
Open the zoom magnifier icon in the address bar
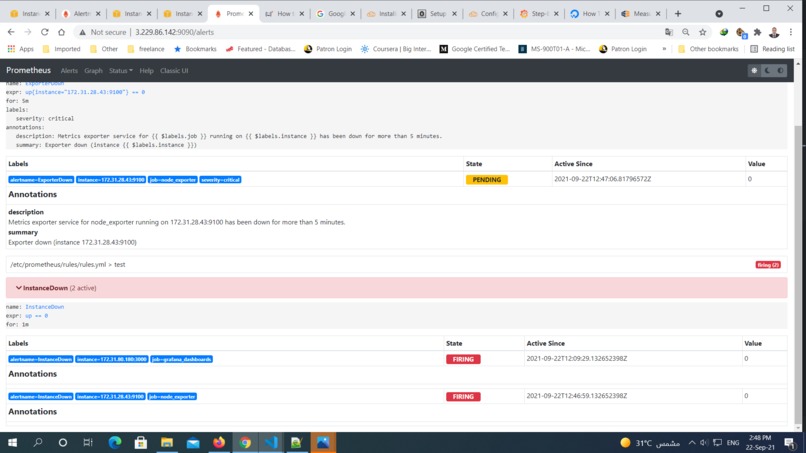(686, 32)
